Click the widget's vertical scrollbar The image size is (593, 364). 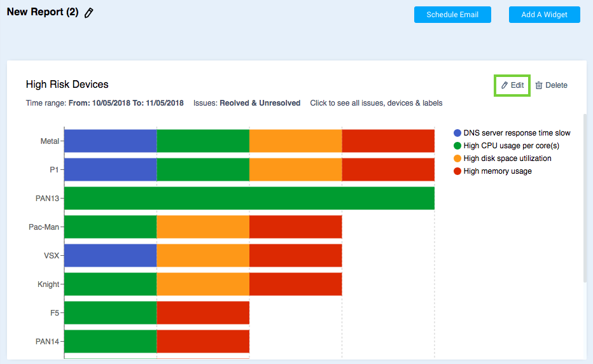[x=585, y=197]
